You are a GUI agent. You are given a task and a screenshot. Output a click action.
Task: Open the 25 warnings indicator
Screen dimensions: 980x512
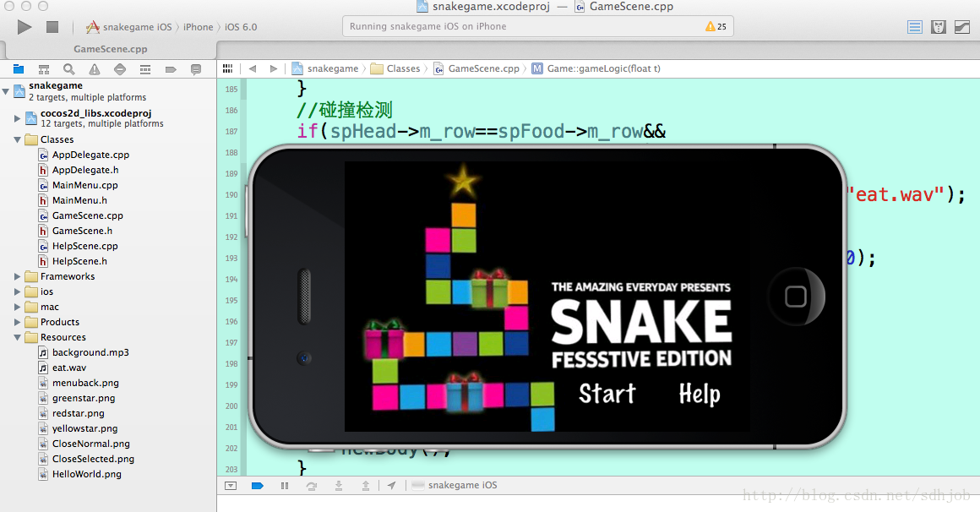(716, 26)
